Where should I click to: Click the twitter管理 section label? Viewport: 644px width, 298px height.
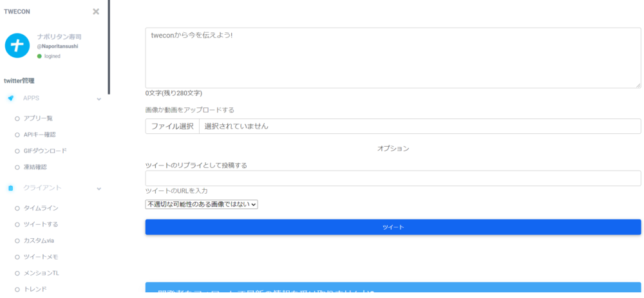click(19, 81)
